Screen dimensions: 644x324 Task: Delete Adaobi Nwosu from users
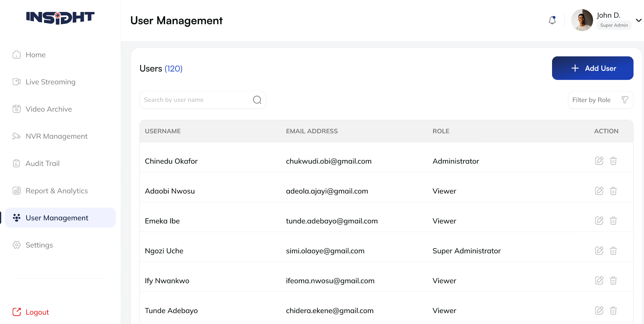click(613, 191)
